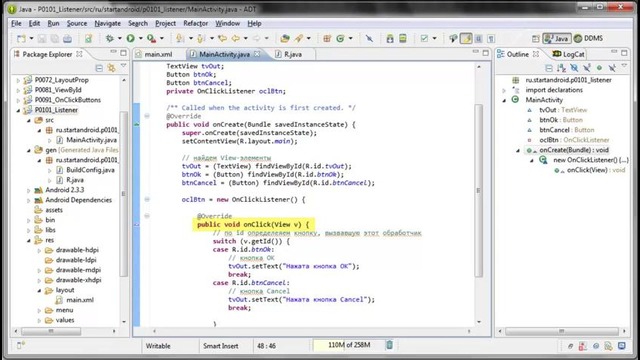Expand the Android 2.3.3 library node
The image size is (640, 360).
coord(29,190)
